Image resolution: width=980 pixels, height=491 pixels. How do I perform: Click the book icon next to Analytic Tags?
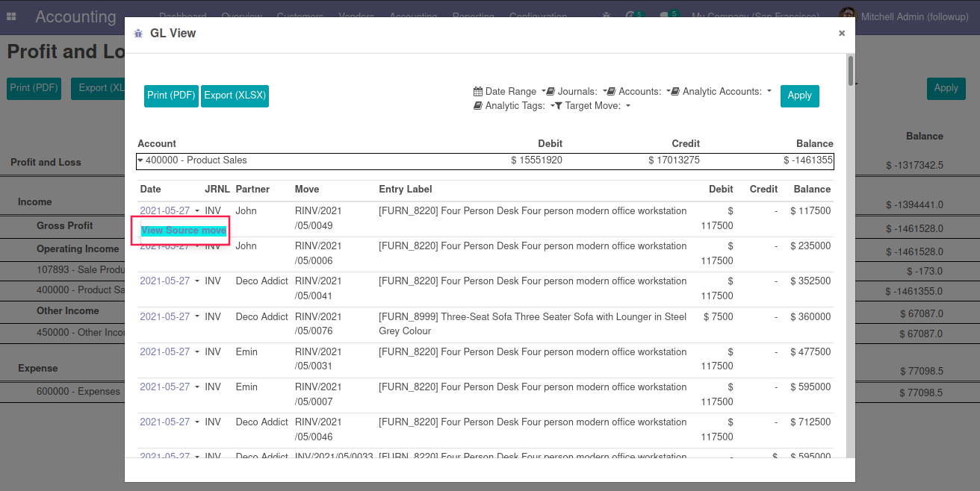click(478, 106)
